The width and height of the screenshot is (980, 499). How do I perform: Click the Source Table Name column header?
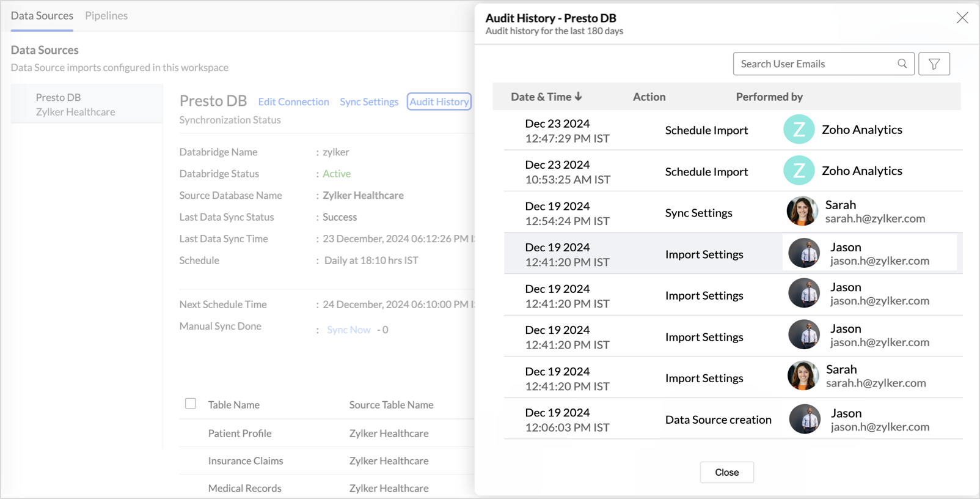[391, 405]
